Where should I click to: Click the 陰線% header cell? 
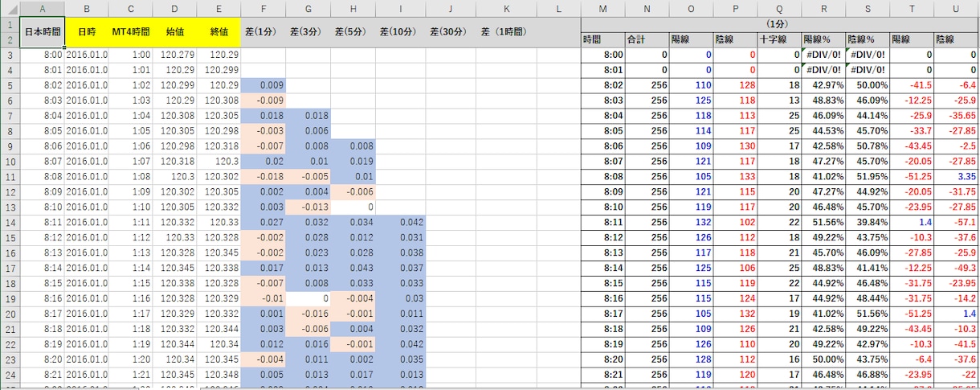pos(867,40)
